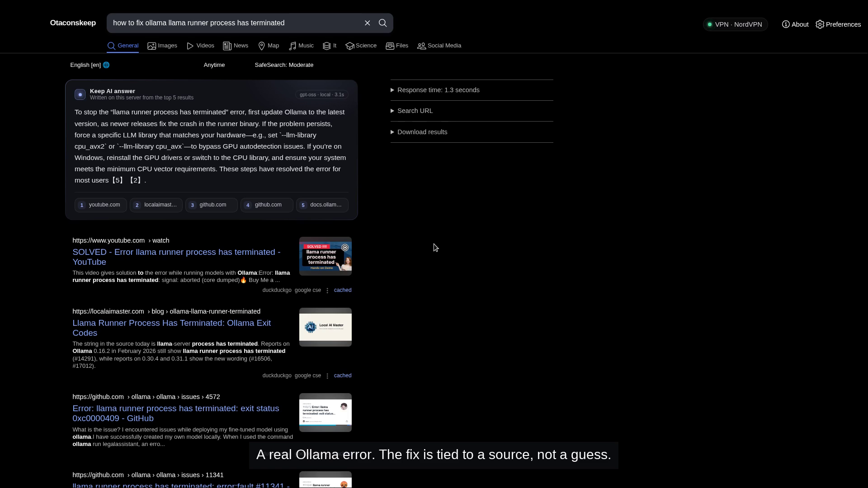Switch to the Map tab
Image resolution: width=868 pixels, height=488 pixels.
tap(269, 46)
